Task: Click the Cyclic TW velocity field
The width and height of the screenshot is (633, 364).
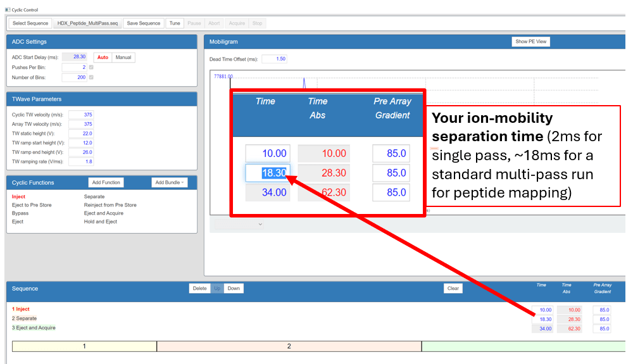Action: (x=81, y=115)
